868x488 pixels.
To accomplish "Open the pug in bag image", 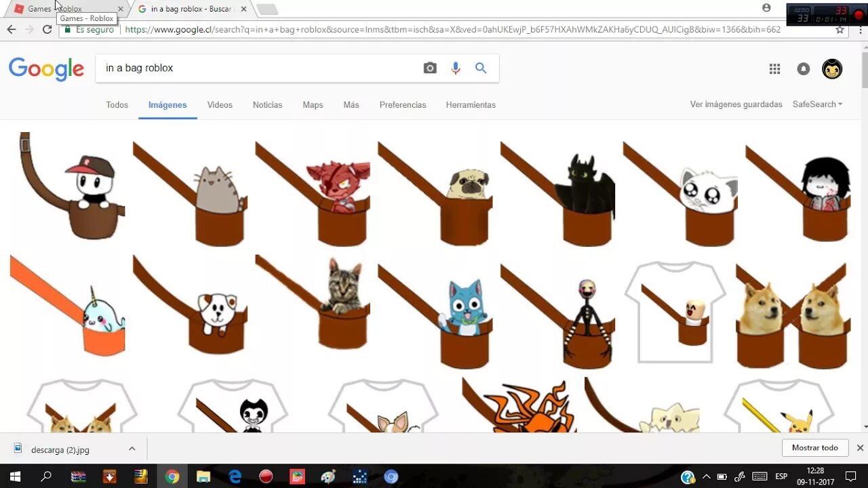I will click(x=435, y=193).
